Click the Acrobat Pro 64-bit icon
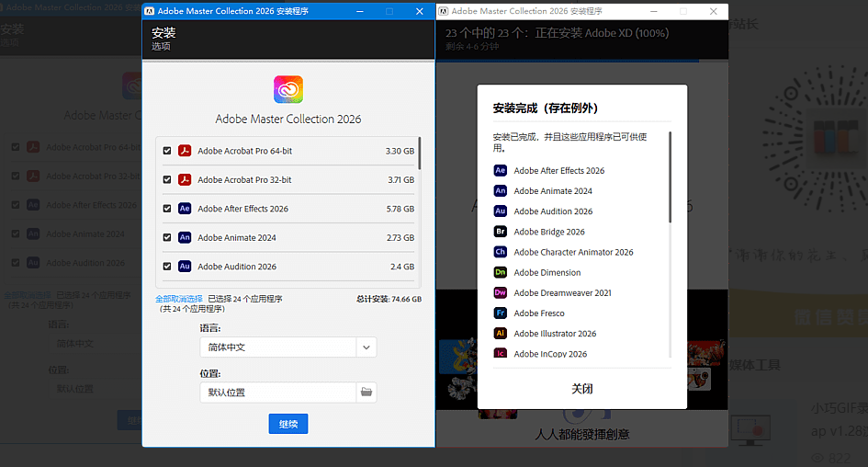The image size is (868, 467). pos(184,151)
